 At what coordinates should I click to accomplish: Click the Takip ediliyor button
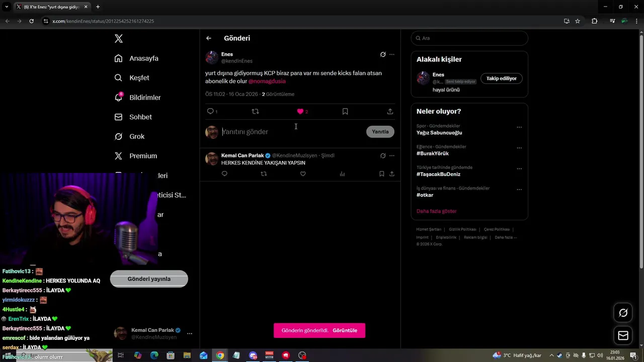pos(502,78)
